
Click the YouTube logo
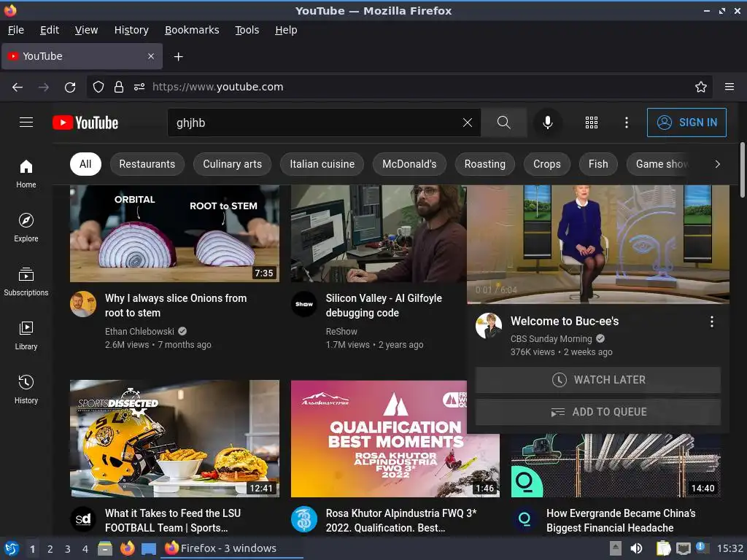click(x=85, y=122)
